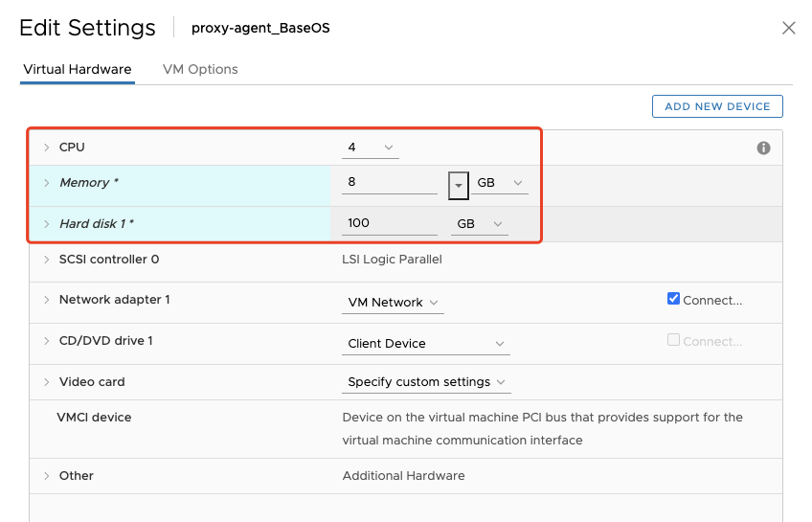Toggle CD/DVD drive 1 Connect checkbox
This screenshot has height=522, width=812.
673,340
